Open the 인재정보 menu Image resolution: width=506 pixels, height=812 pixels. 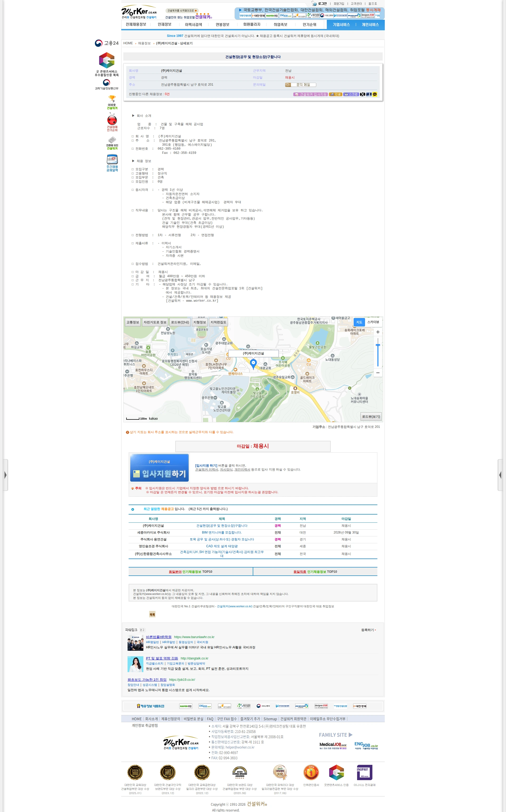coord(164,25)
